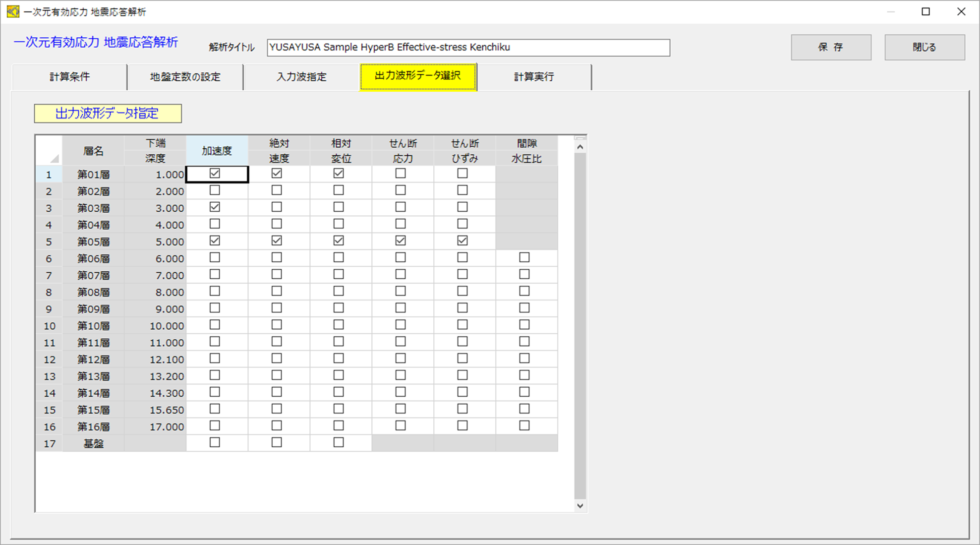Select the せん断応力 column header

(403, 151)
